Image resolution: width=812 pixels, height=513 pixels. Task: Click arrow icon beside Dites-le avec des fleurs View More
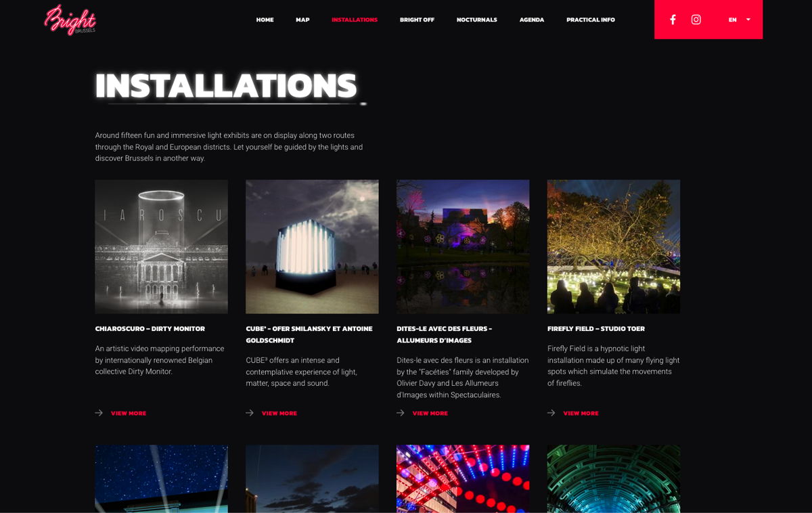click(x=401, y=413)
